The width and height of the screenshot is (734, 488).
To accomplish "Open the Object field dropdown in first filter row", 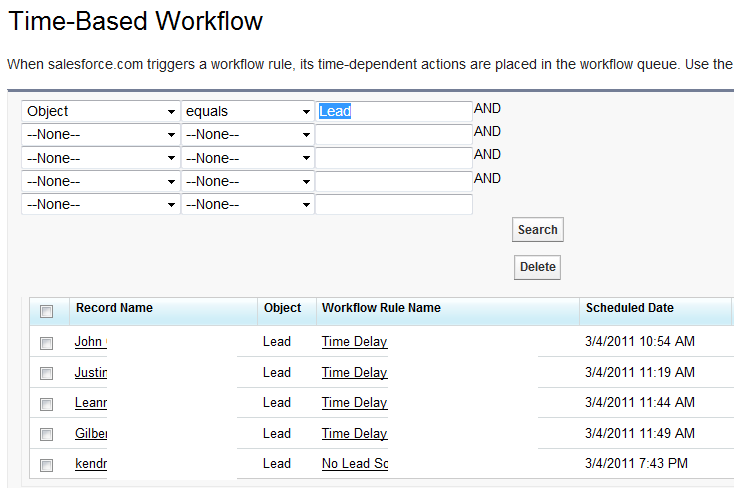I will [101, 111].
